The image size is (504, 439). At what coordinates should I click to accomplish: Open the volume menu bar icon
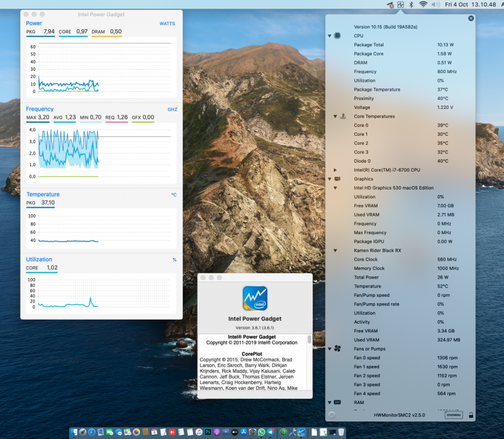point(436,5)
